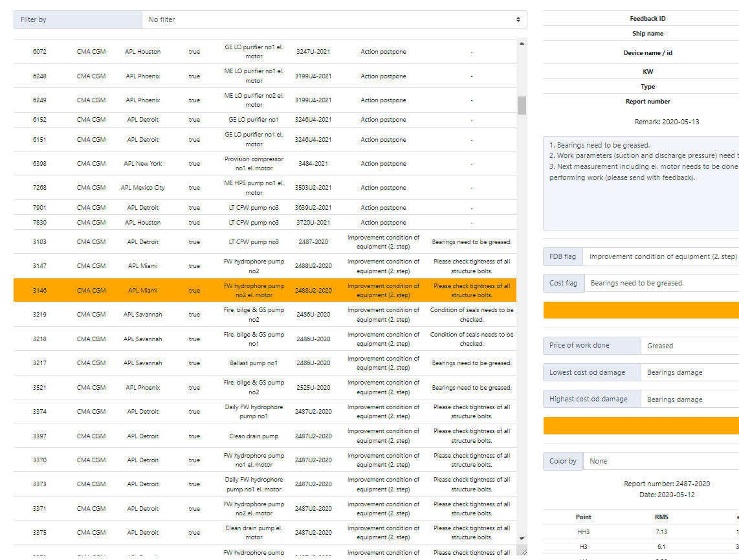The height and width of the screenshot is (560, 739).
Task: Pick row 3397 Clean drain pump
Action: coord(265,436)
